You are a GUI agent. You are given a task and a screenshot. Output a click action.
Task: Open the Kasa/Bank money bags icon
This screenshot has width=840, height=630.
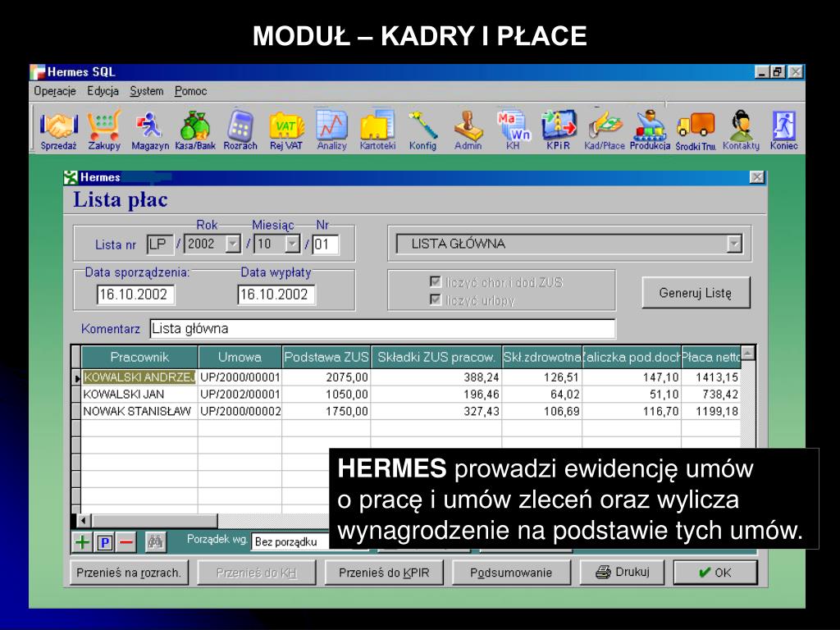click(195, 130)
